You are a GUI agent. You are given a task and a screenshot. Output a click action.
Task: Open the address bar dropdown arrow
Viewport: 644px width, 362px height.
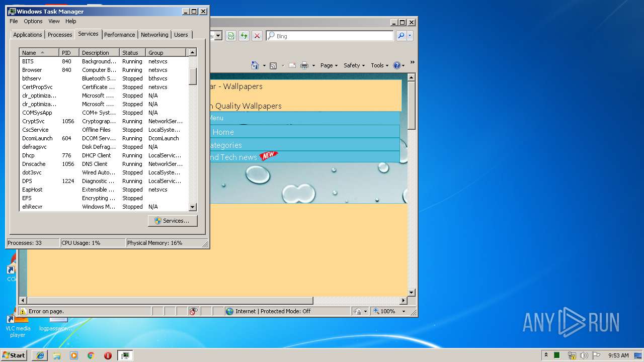(x=218, y=36)
